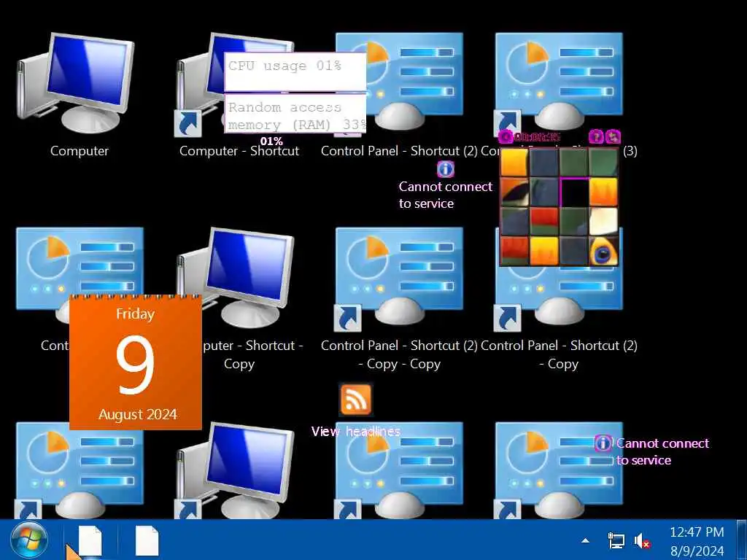Click the muted volume tray icon
This screenshot has width=747, height=560.
click(x=642, y=541)
